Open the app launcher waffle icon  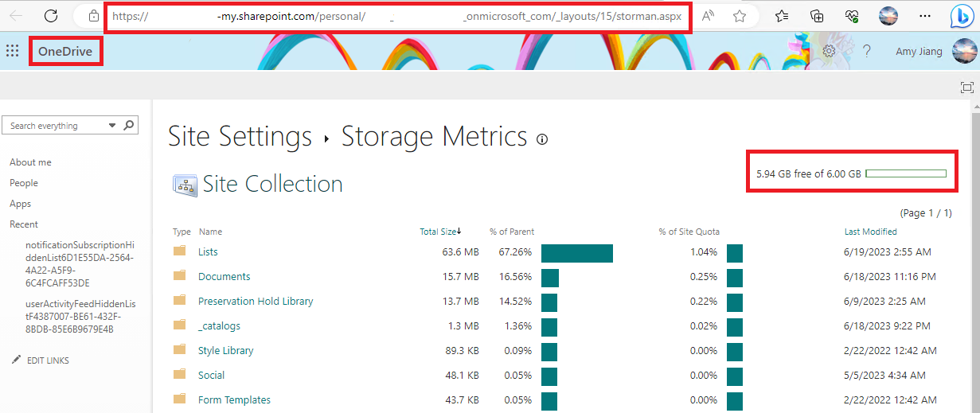[x=12, y=51]
